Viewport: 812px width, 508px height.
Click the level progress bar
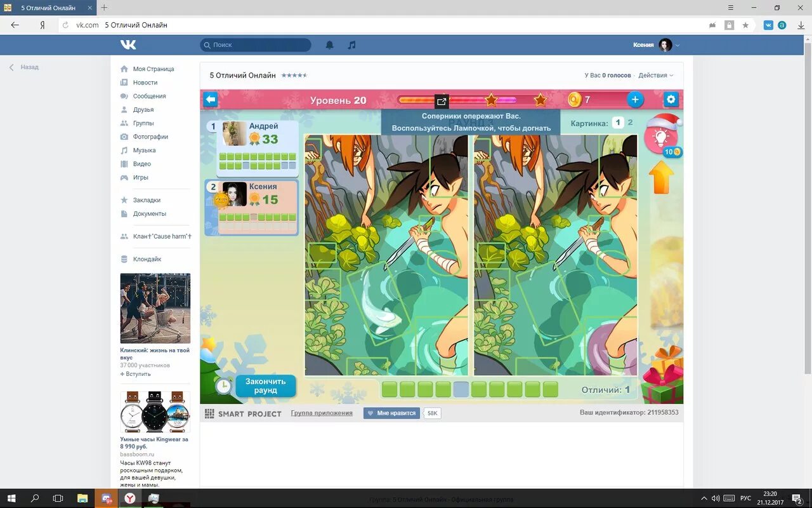472,100
